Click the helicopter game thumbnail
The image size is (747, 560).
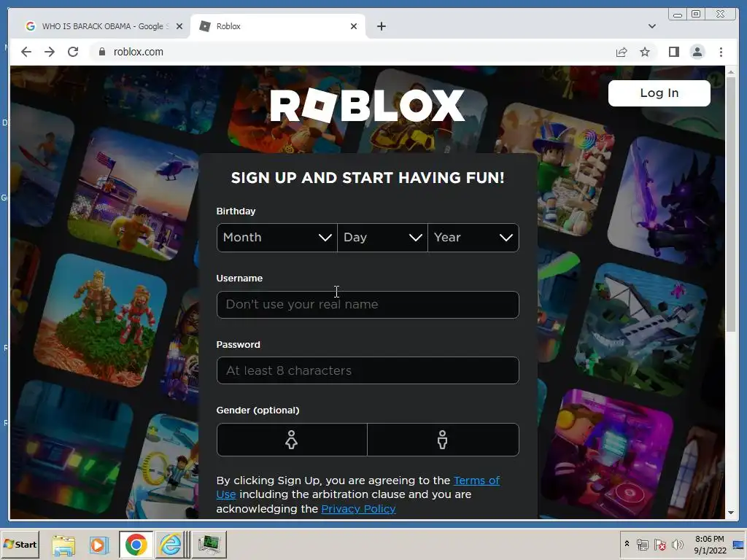135,194
